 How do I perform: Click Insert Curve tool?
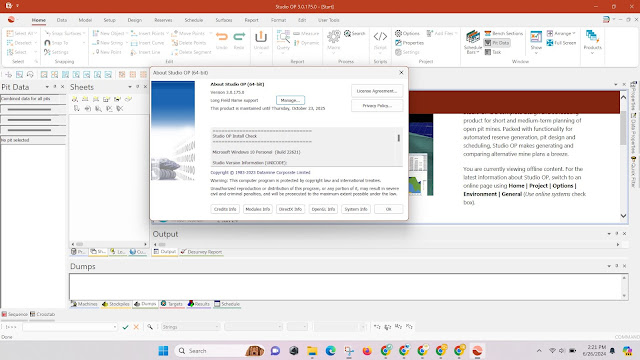(x=147, y=43)
